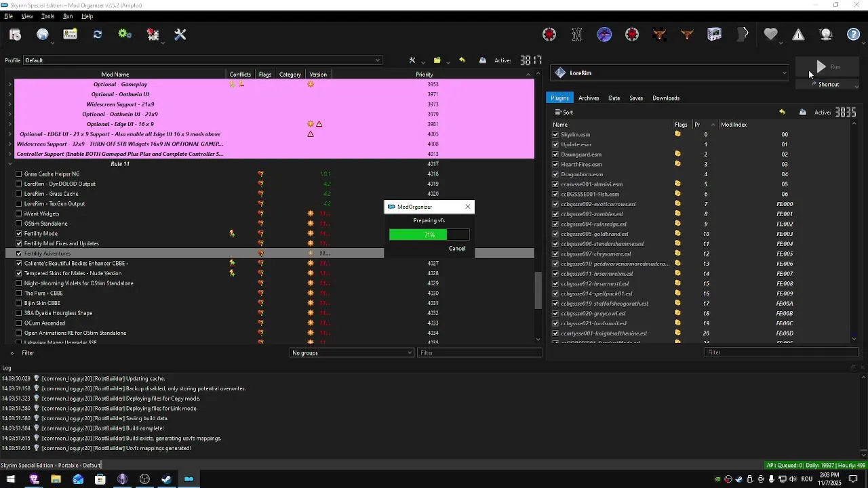This screenshot has width=868, height=488.
Task: Open the puzzle-piece Tools icon
Action: click(153, 35)
